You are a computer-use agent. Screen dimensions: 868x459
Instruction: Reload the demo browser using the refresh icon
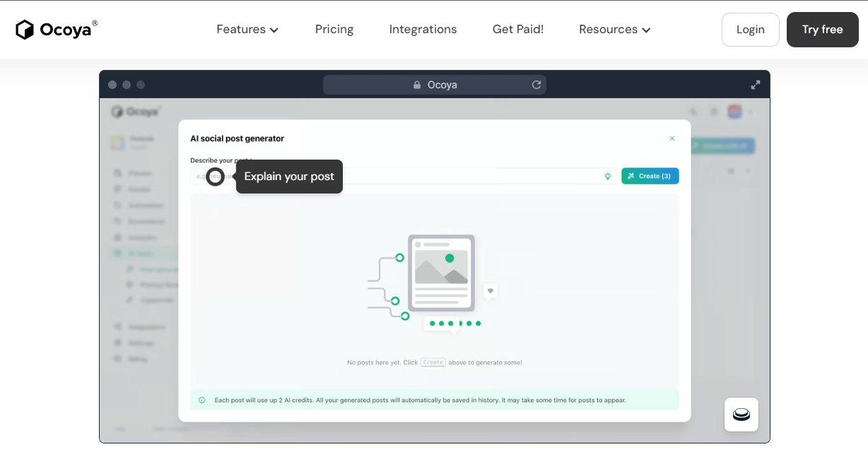(536, 85)
